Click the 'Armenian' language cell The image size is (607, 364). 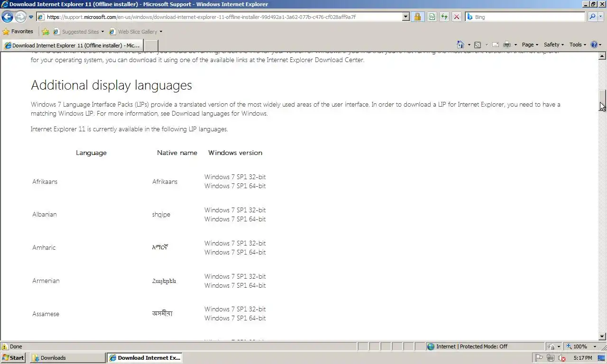(46, 281)
